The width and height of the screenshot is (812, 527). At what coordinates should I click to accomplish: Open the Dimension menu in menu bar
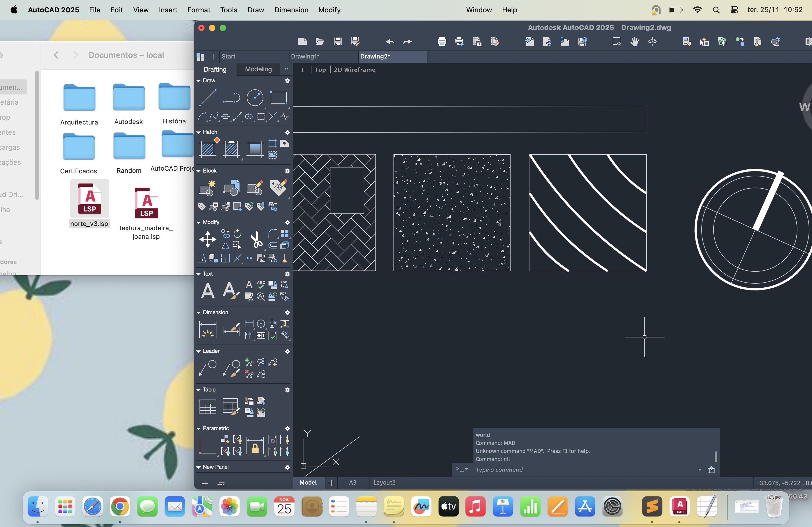[291, 10]
